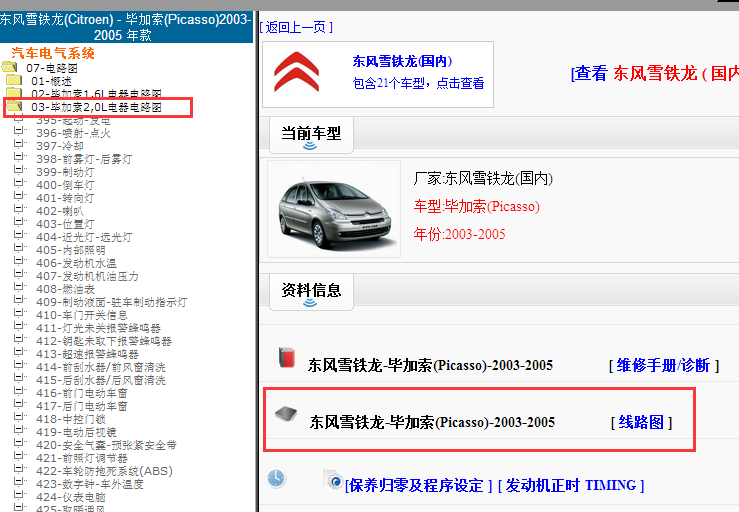Expand 03-毕加索2,0L电器电路图 tree node

[96, 107]
